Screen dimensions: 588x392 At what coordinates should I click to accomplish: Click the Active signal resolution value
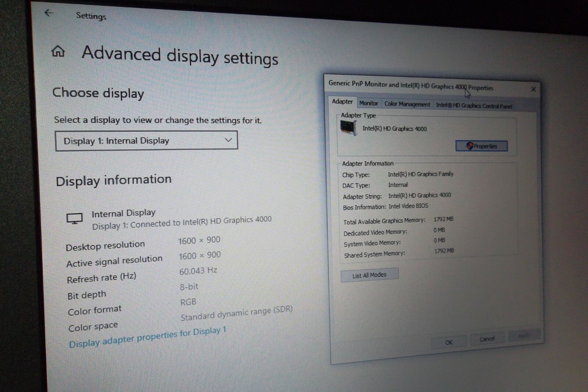coord(200,256)
